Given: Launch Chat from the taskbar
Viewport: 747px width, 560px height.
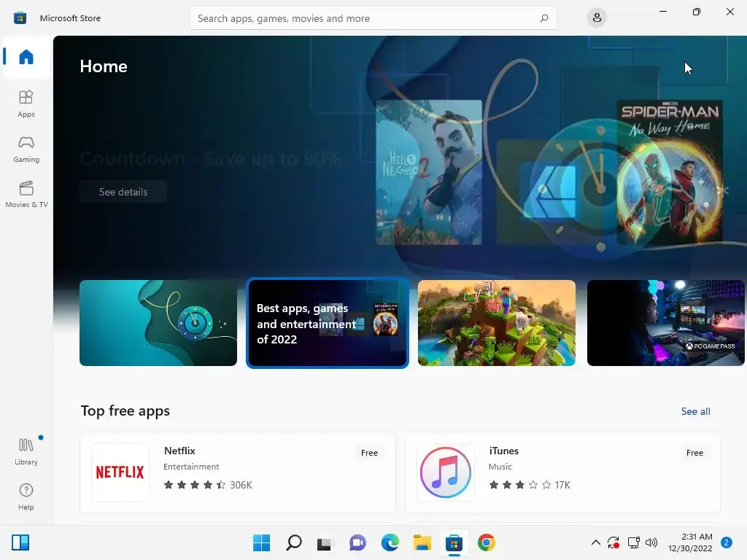Looking at the screenshot, I should click(x=357, y=542).
